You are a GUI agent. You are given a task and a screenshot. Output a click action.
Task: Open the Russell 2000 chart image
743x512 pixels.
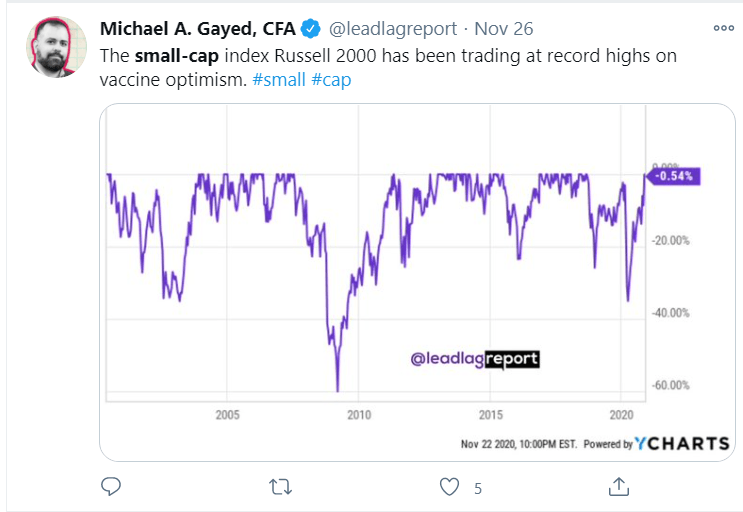pyautogui.click(x=417, y=282)
